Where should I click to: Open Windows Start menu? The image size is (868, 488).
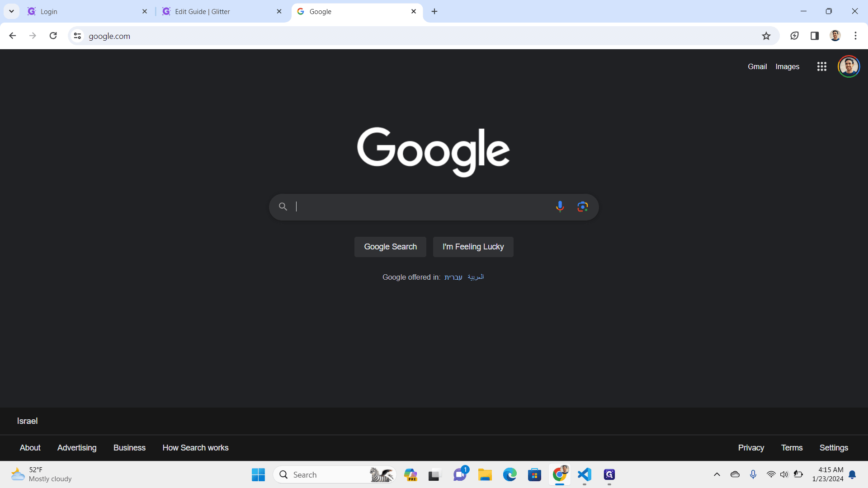(x=258, y=474)
